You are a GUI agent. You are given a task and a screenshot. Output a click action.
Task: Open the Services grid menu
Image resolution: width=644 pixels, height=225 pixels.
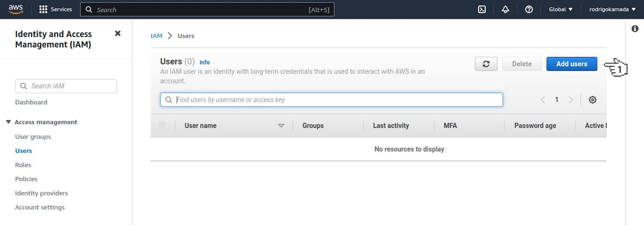pos(55,9)
